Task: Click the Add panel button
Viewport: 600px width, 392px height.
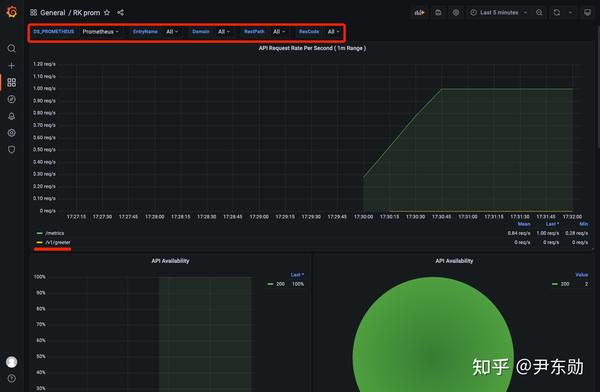Action: pyautogui.click(x=420, y=13)
